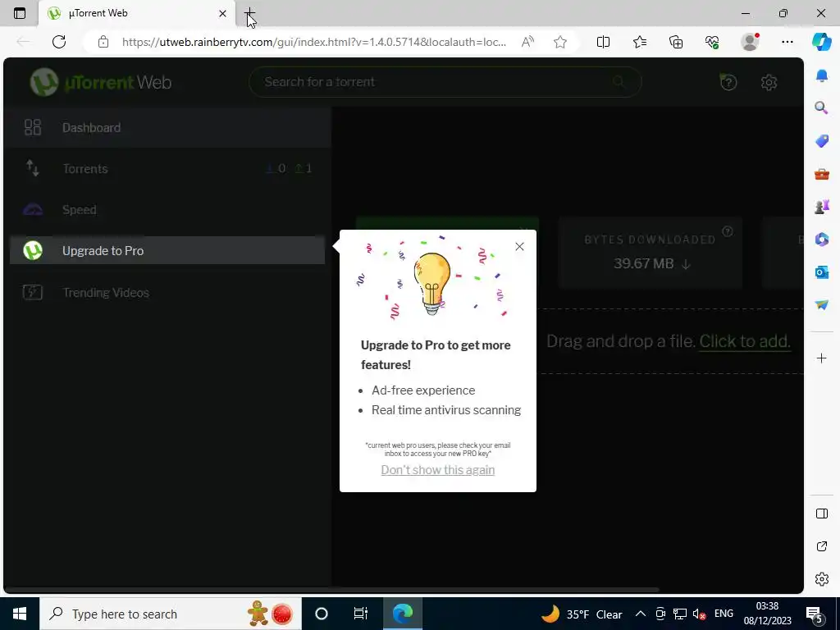Viewport: 840px width, 630px height.
Task: Add this page to favorites star
Action: coord(560,42)
